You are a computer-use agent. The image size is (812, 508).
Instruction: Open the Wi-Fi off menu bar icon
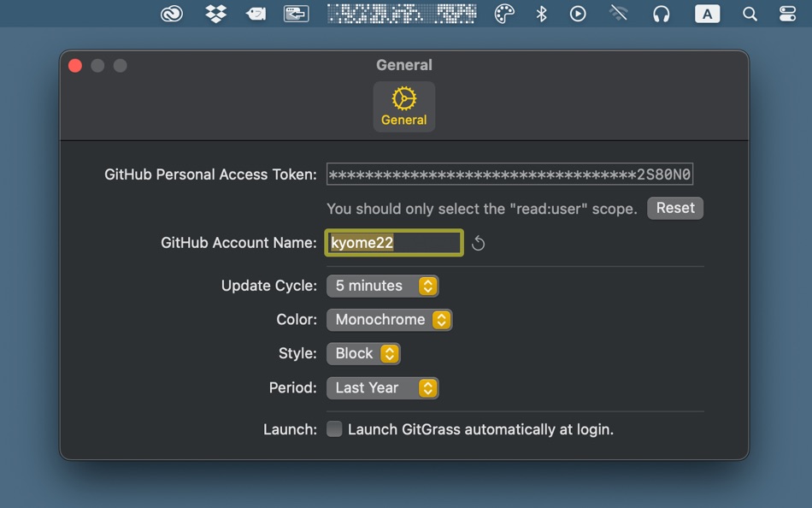(x=619, y=13)
